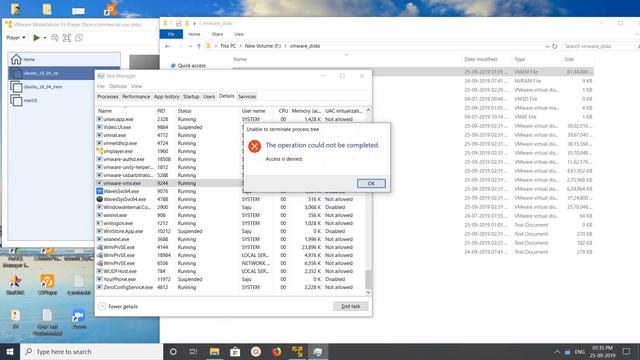Click Send Ctrl+Alt+Del icon in VMware toolbar
Viewport: 640px width, 360px height.
pos(55,38)
